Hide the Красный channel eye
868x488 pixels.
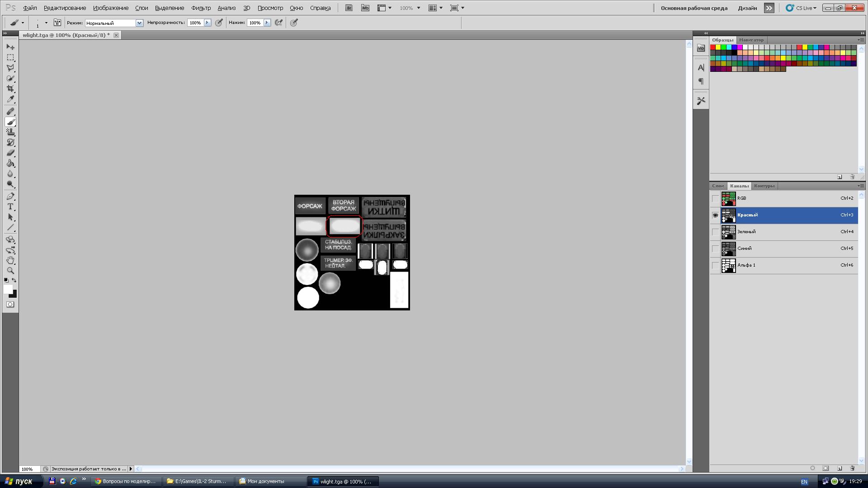pyautogui.click(x=715, y=215)
